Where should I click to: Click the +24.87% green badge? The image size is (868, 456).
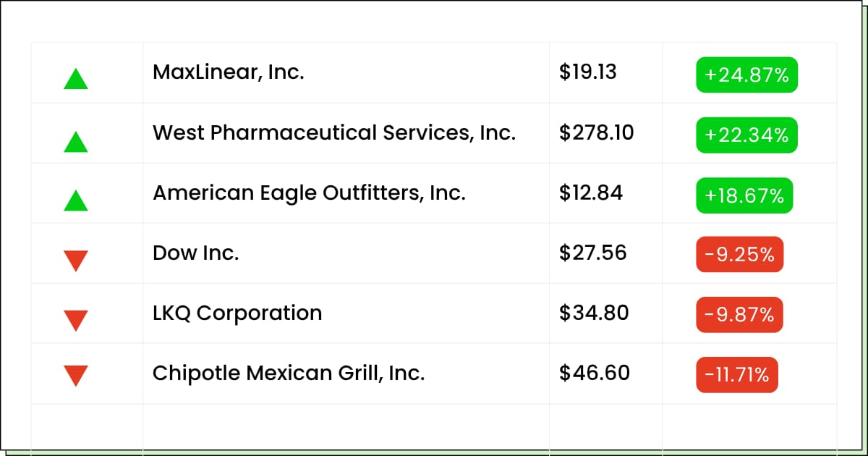pos(746,75)
